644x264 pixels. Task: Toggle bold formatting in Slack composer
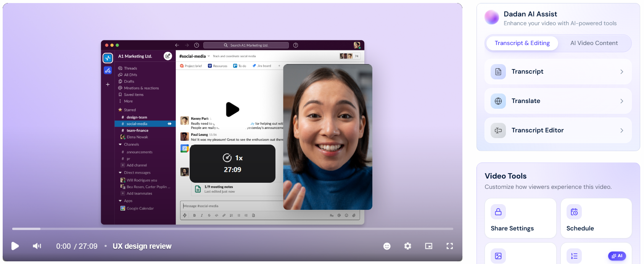[x=194, y=216]
